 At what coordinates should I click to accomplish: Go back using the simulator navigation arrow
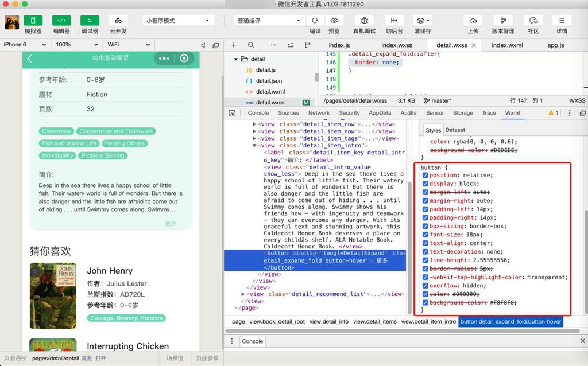pos(30,59)
